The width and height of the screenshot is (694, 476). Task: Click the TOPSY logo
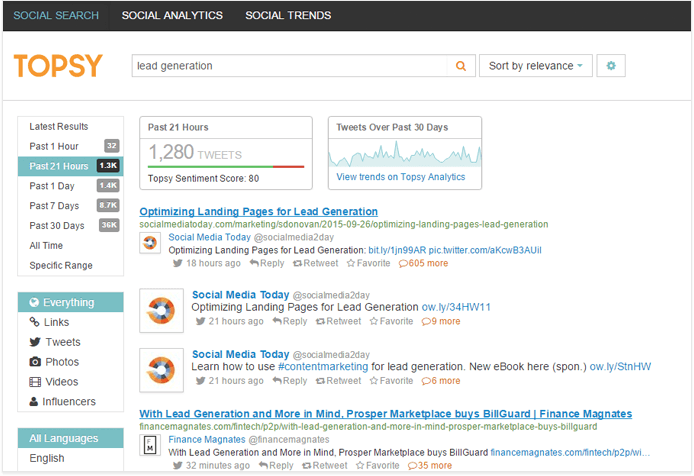(58, 66)
